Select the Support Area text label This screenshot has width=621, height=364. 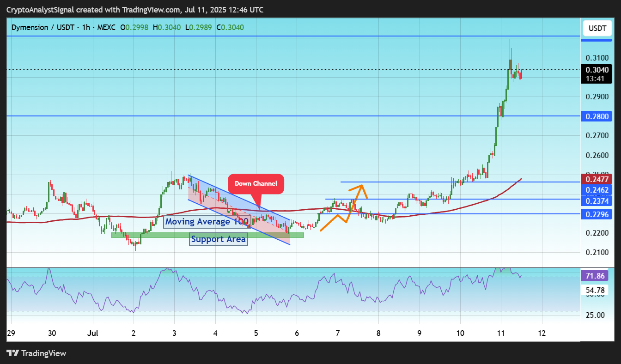(x=219, y=239)
